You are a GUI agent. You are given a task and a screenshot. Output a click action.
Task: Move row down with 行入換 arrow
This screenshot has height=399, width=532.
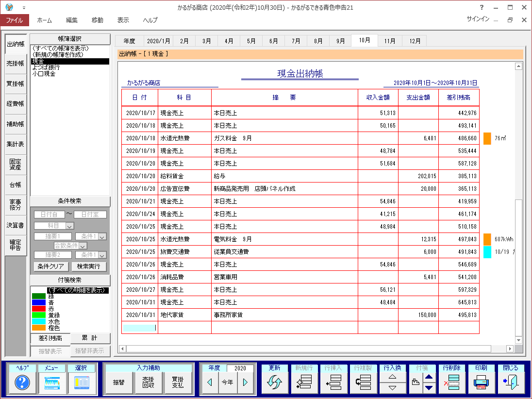pos(393,388)
